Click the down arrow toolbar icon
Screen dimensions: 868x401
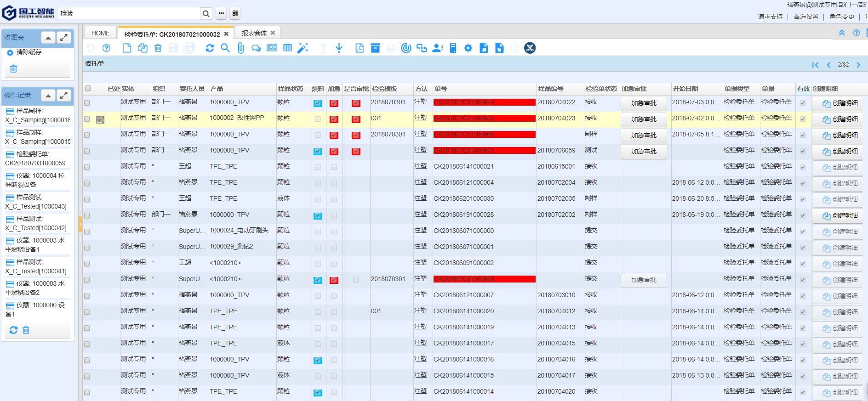click(339, 48)
